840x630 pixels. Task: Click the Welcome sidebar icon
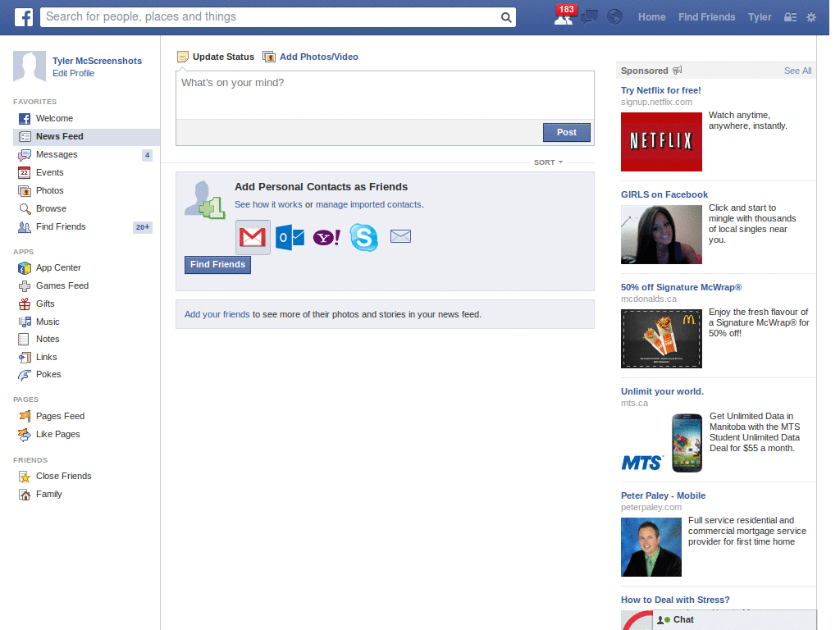pyautogui.click(x=25, y=119)
